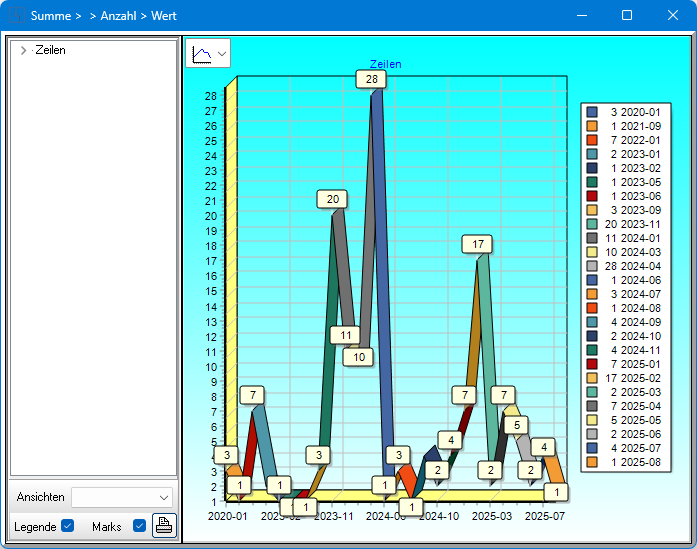Click the Zeilen chart title above the graph

pos(386,64)
